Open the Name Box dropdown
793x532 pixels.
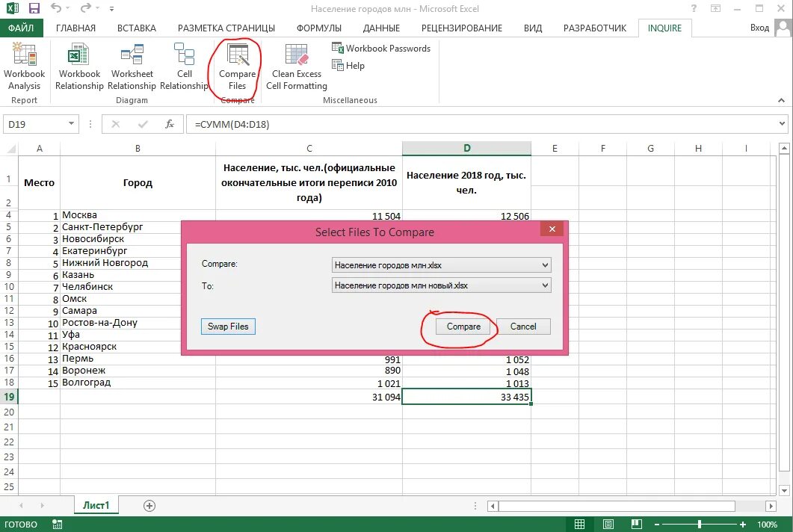click(71, 123)
